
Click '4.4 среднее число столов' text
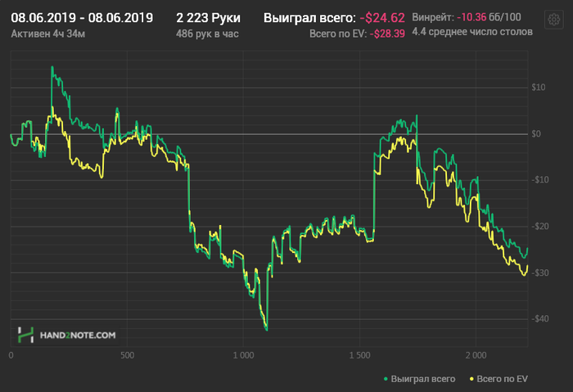click(x=472, y=32)
